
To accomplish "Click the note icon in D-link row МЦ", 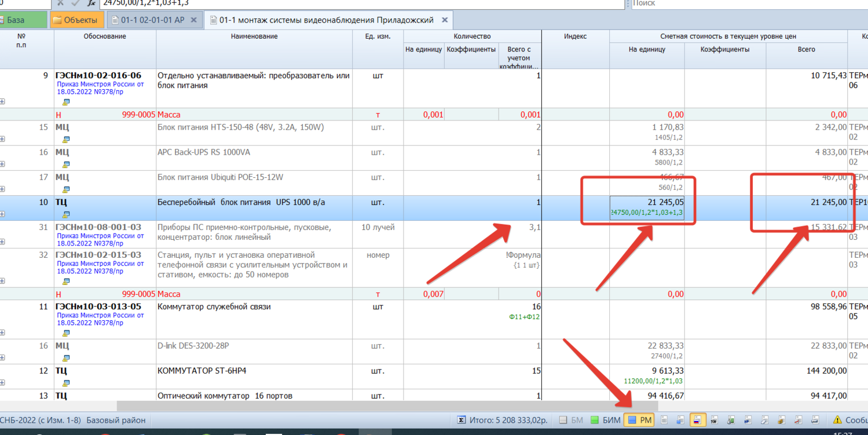I will [66, 358].
